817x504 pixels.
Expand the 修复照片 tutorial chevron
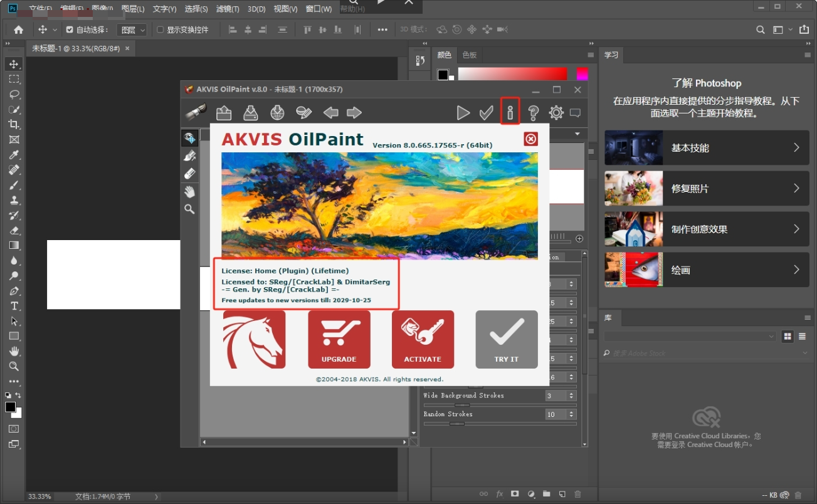(x=796, y=189)
